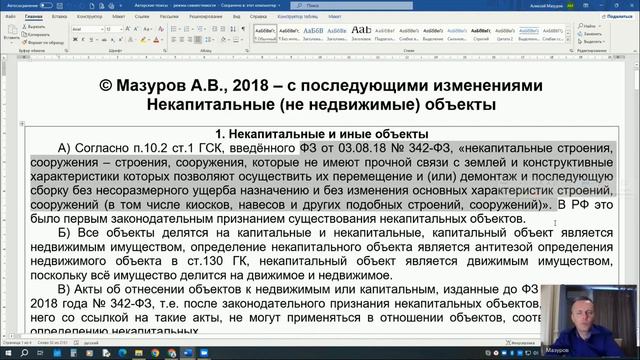Viewport: 640px width, 360px height.
Task: Open Paragraph dialog launcher in Абзац group
Action: click(247, 51)
